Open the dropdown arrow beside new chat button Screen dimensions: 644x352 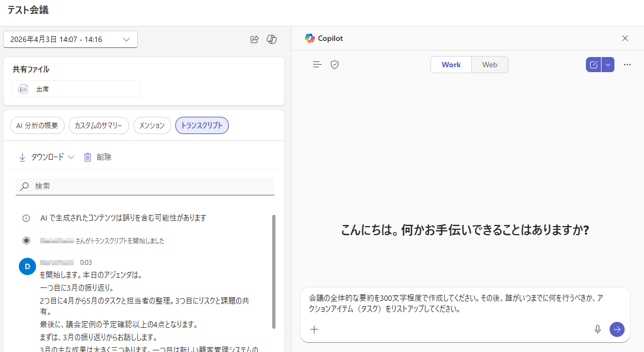[608, 65]
